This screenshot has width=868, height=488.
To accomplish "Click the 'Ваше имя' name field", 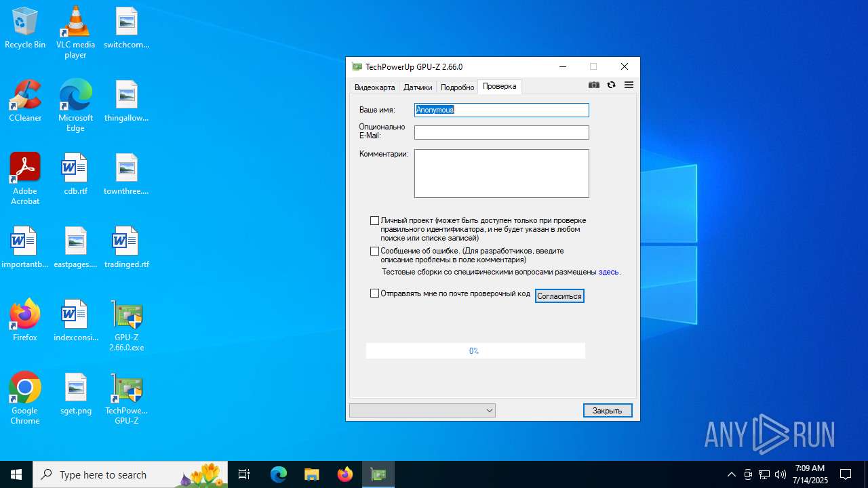I will pyautogui.click(x=502, y=110).
